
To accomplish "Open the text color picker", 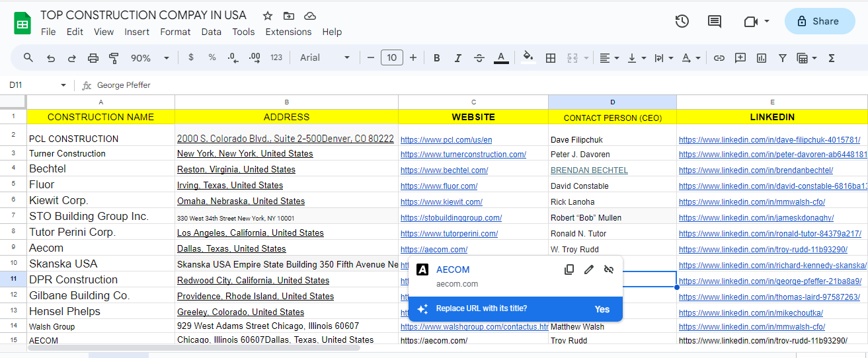I will [x=501, y=58].
